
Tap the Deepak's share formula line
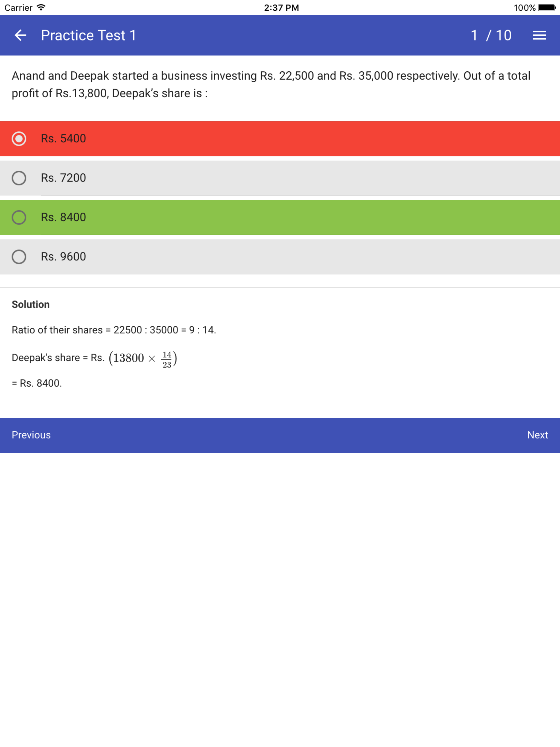click(95, 359)
